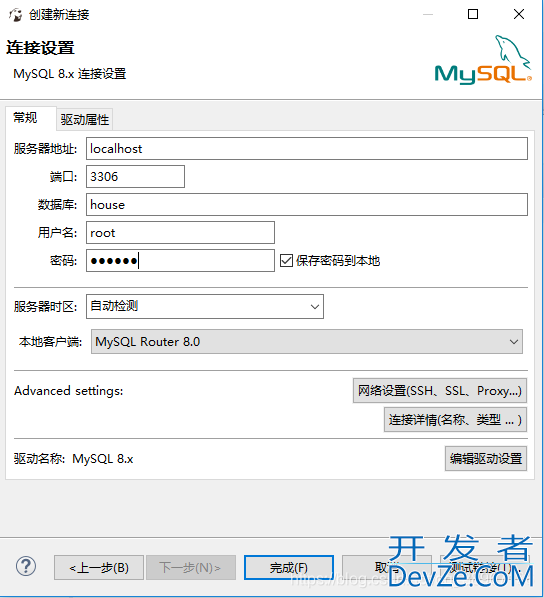Close the create new connection dialog
Image resolution: width=544 pixels, height=598 pixels.
[518, 14]
